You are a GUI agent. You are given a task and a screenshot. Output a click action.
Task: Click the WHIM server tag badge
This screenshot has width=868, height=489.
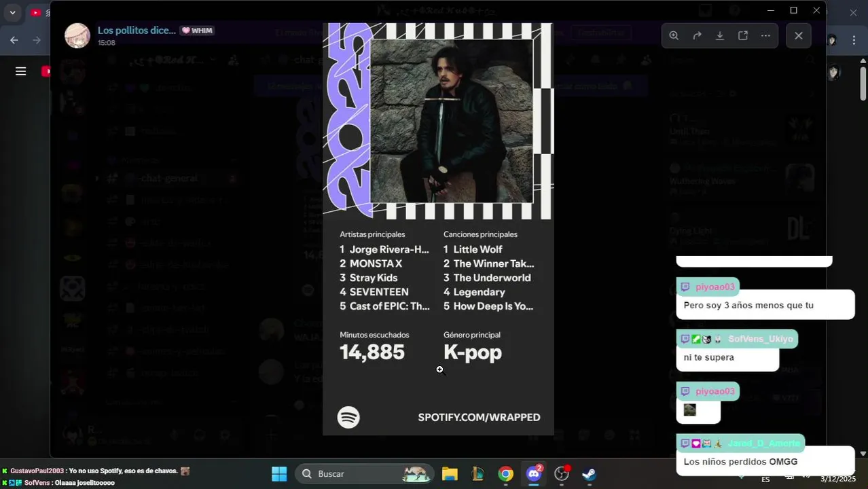point(197,31)
